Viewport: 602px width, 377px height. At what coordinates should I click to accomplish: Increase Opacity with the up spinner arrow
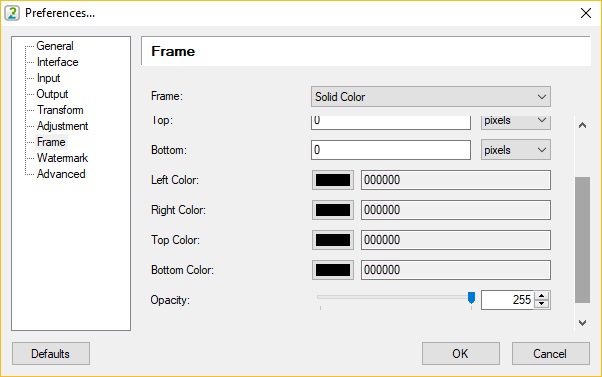click(x=542, y=296)
